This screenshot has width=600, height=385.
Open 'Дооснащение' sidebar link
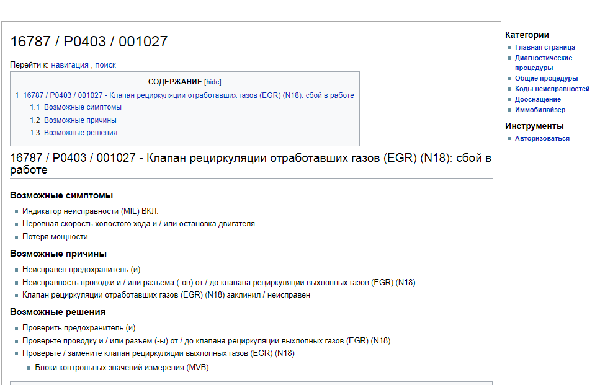[538, 100]
